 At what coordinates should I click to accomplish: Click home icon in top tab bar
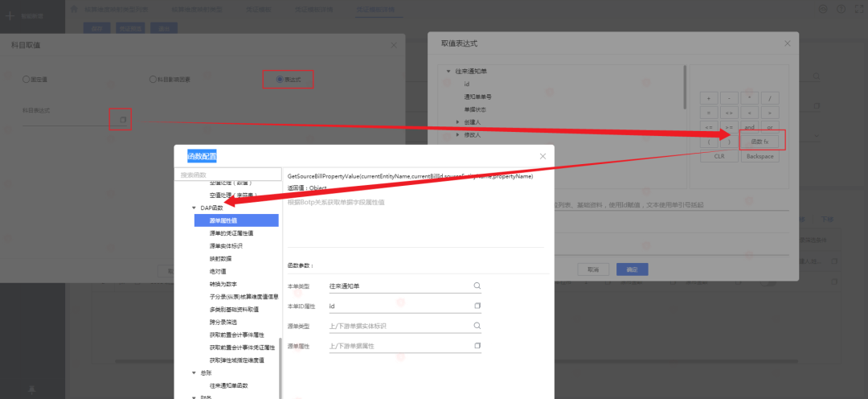[x=74, y=10]
